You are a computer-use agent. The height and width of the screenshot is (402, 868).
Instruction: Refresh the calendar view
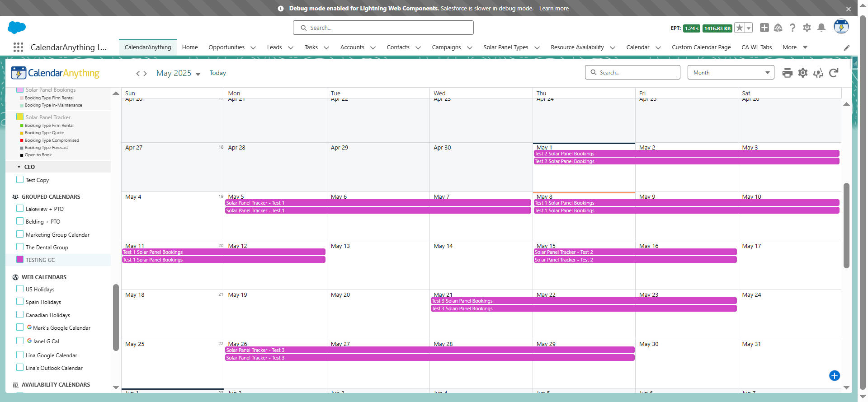coord(834,73)
